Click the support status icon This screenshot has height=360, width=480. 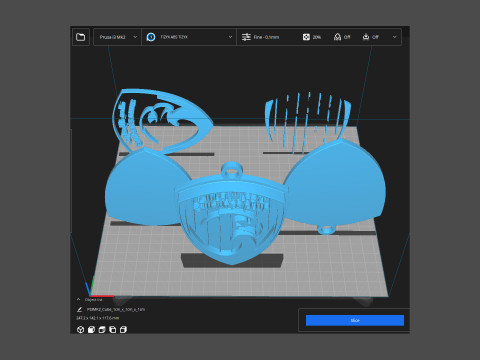tap(337, 37)
